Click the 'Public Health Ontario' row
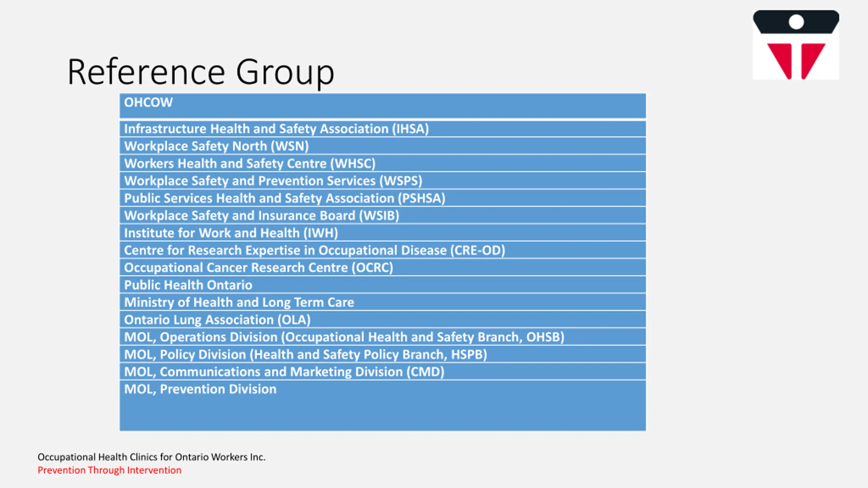 383,285
